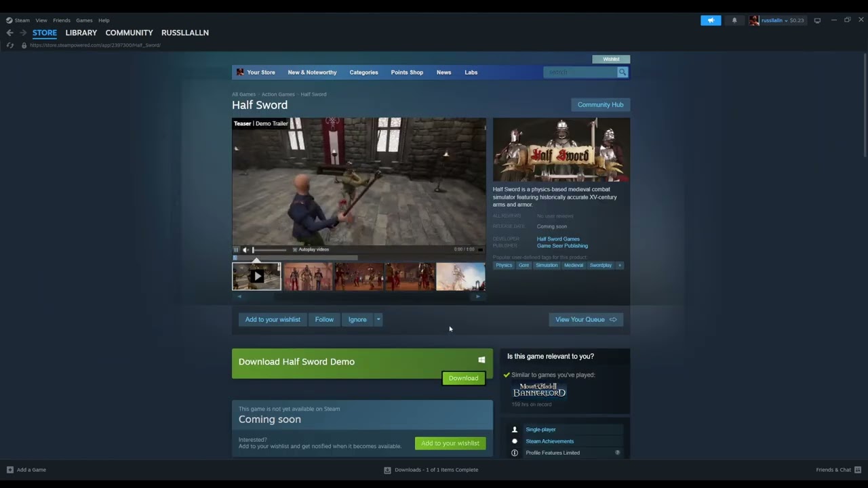Adjust the trailer volume slider

(269, 250)
